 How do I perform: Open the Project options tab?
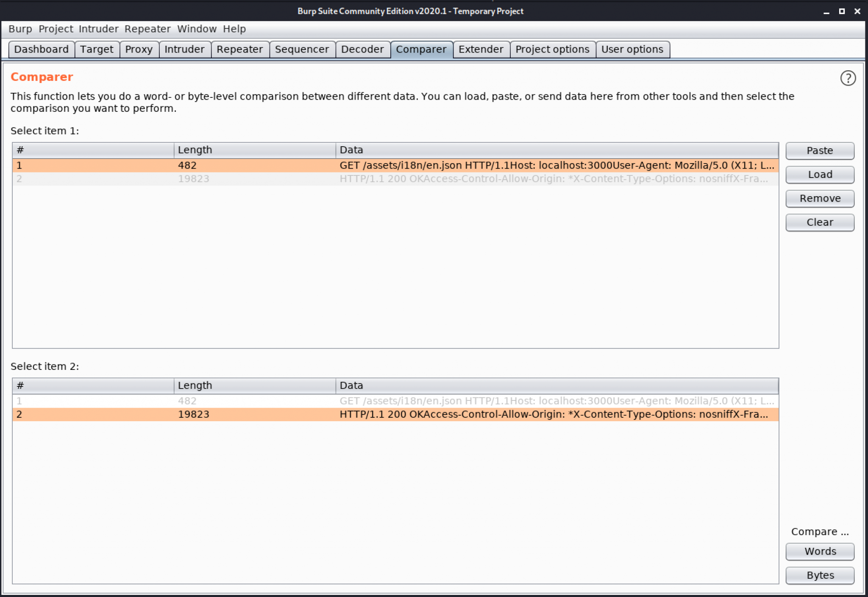(x=552, y=49)
